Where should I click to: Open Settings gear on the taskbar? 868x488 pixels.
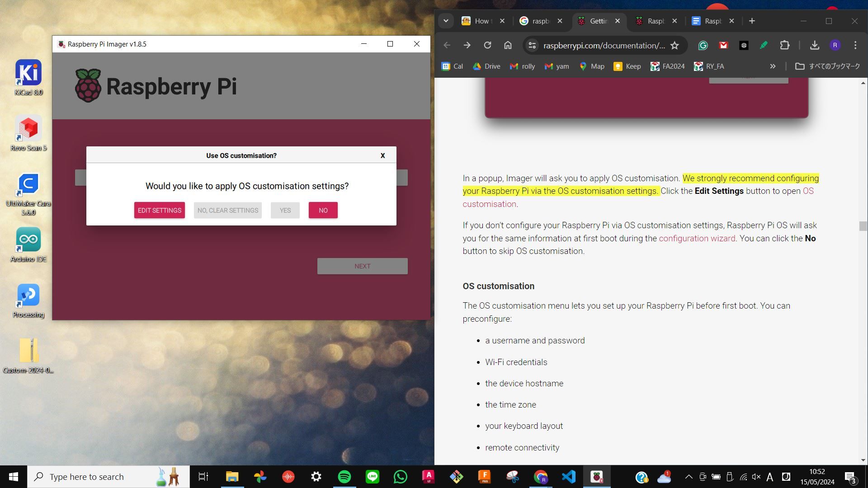point(316,477)
